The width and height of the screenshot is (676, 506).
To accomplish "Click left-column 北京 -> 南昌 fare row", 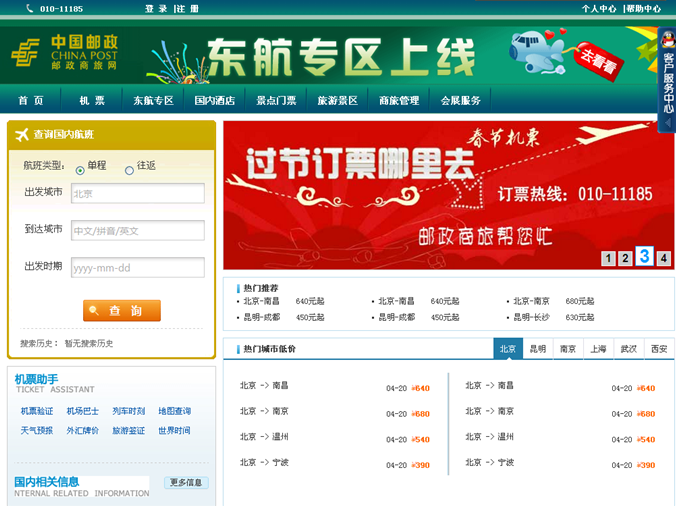I will 335,386.
